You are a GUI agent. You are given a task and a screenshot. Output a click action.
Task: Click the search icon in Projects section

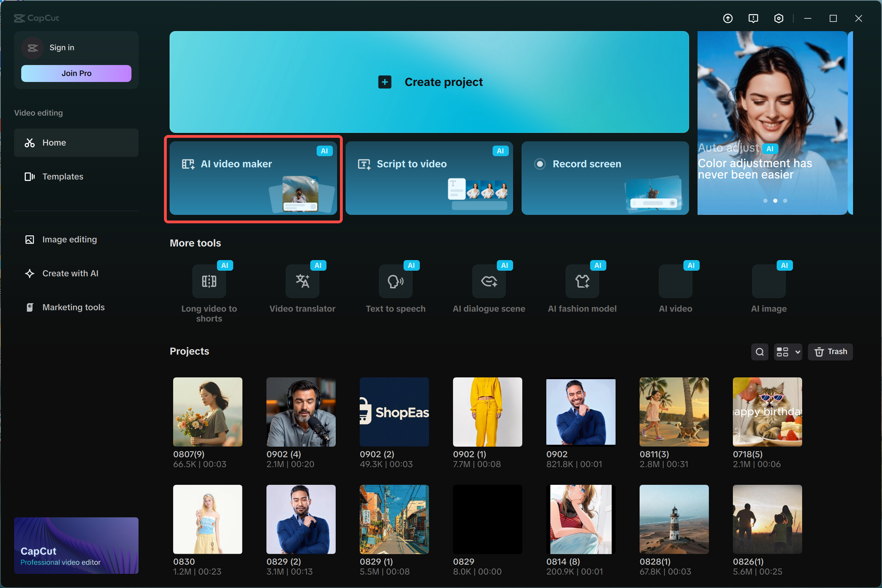coord(760,352)
